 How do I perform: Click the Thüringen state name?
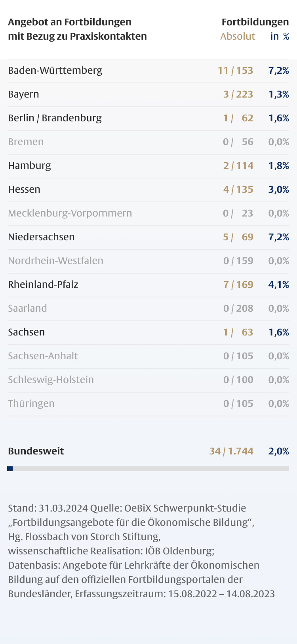coord(31,404)
